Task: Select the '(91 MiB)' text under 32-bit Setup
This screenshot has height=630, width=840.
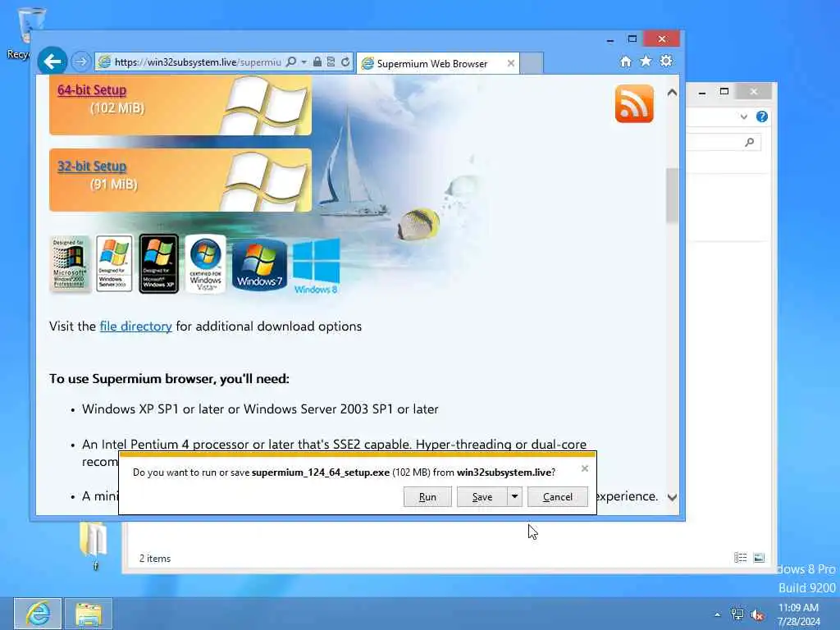Action: (113, 185)
